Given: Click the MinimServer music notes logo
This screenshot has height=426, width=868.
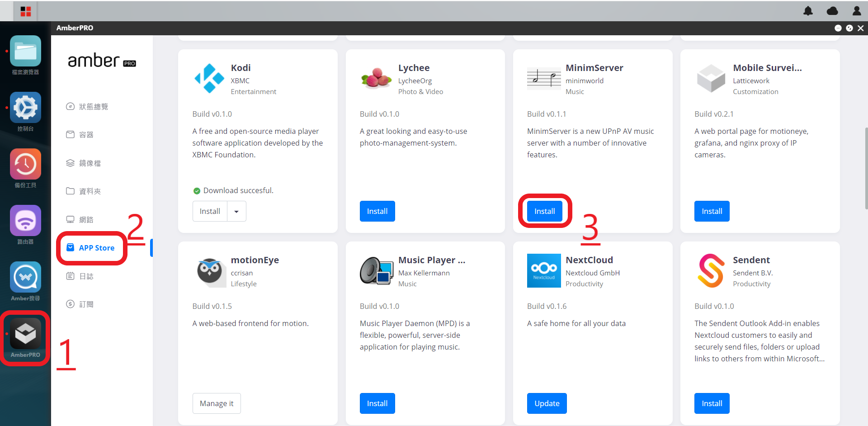Looking at the screenshot, I should [x=544, y=78].
